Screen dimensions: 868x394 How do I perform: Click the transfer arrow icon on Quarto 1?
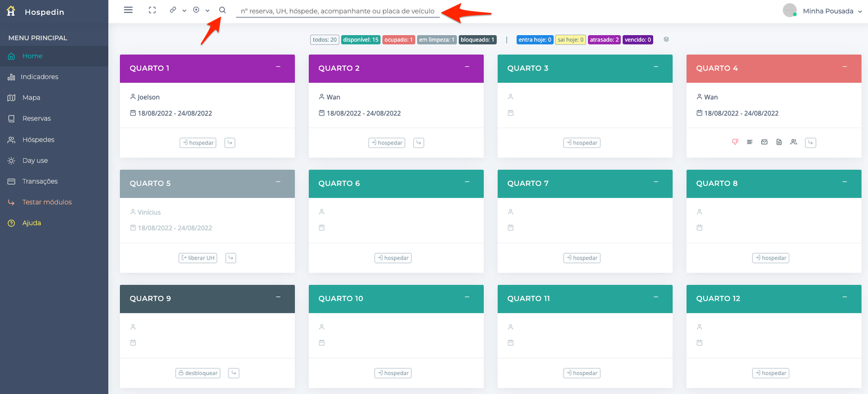click(230, 143)
